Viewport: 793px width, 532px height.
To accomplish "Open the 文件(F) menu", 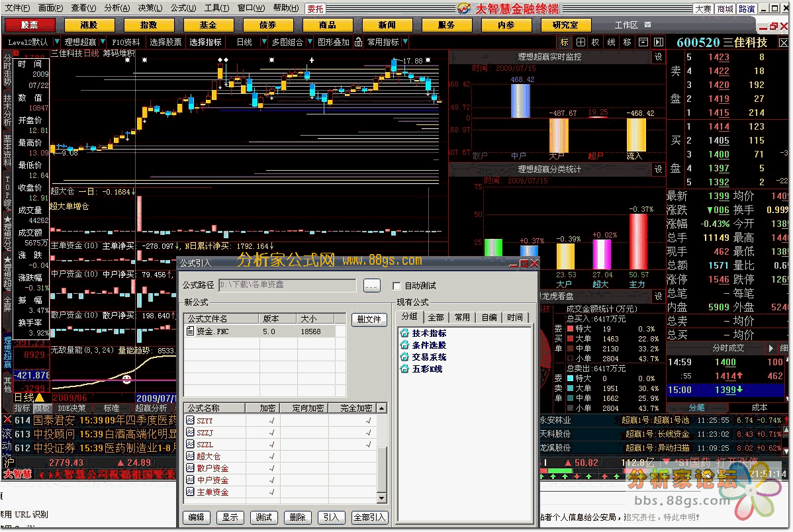I will click(17, 8).
